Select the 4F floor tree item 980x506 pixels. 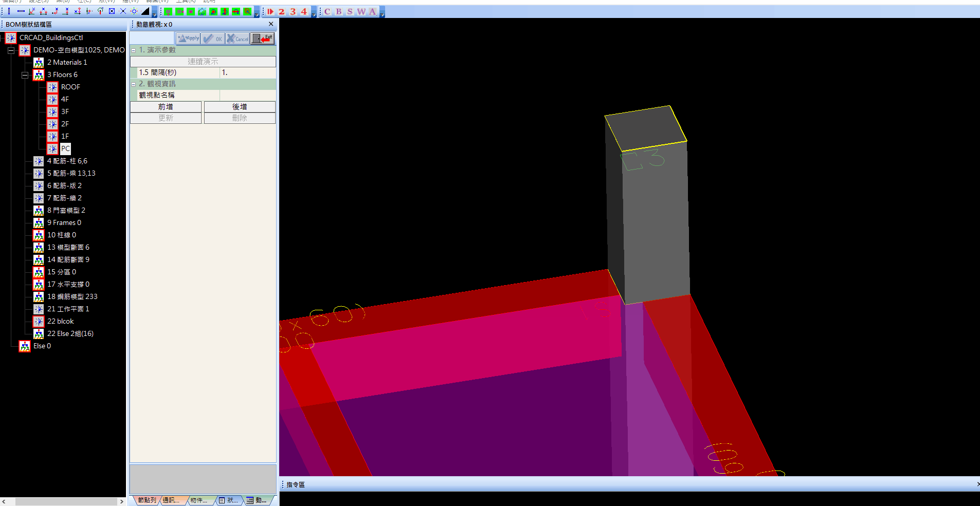pos(65,100)
